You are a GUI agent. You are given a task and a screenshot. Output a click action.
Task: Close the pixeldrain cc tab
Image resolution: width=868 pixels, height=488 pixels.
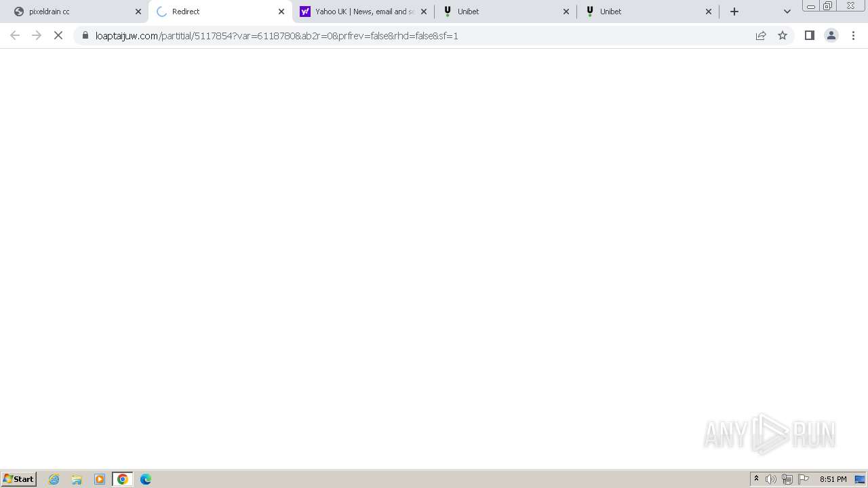click(x=138, y=12)
